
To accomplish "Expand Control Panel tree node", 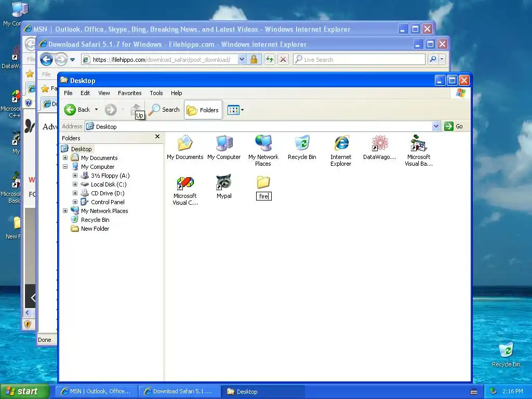I will point(75,202).
